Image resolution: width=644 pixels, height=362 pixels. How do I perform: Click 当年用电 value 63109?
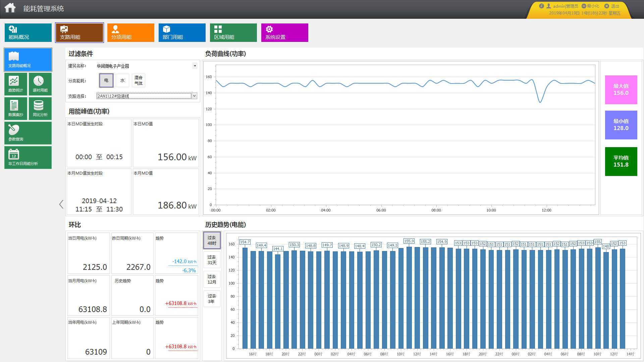(x=96, y=352)
